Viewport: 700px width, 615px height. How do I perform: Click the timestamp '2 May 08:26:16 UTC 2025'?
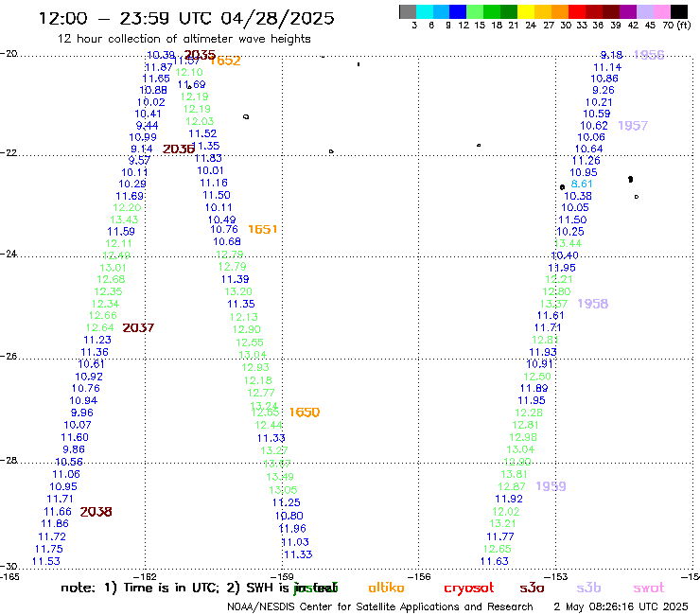click(621, 607)
